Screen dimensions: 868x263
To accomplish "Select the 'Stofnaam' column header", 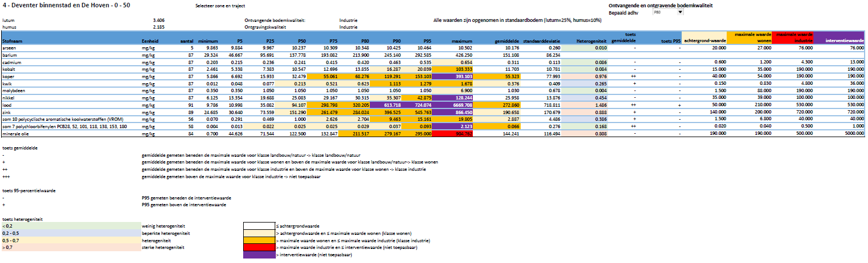I will click(12, 41).
